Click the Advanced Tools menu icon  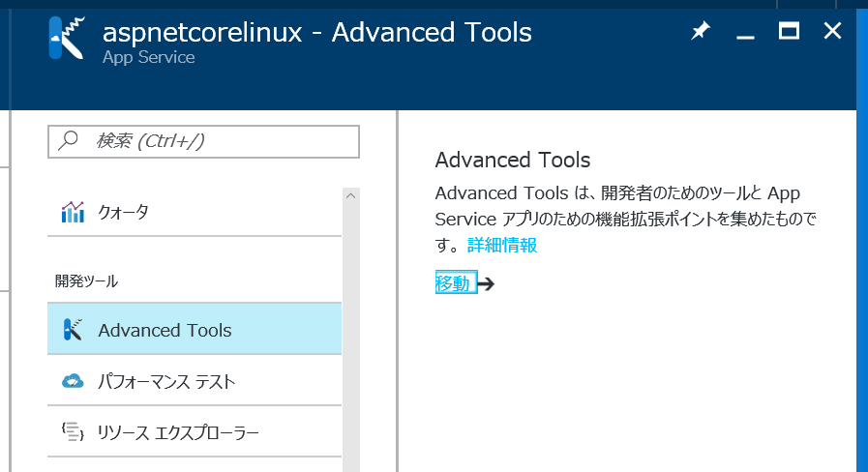tap(73, 329)
